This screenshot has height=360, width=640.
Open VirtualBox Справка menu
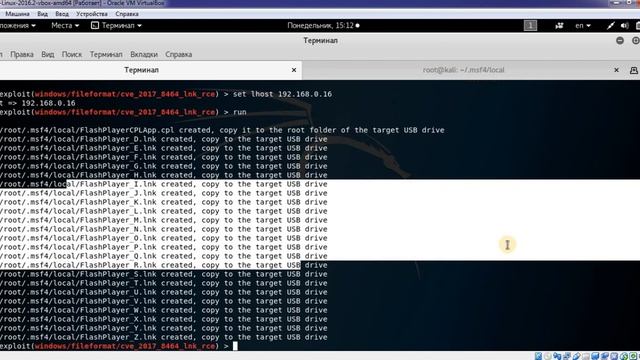click(127, 14)
